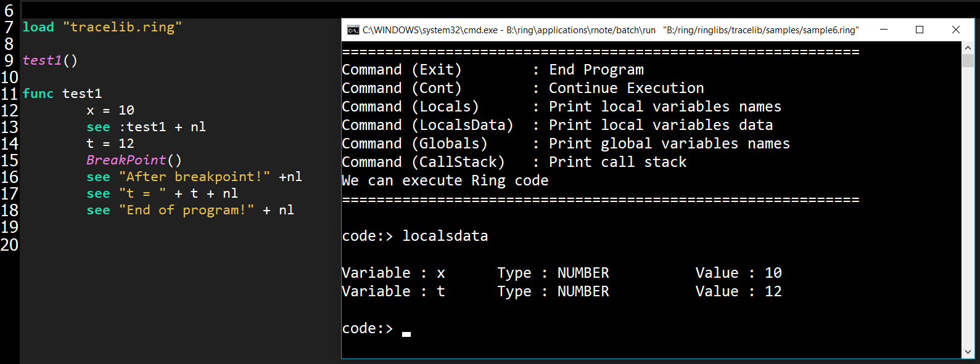Click the func keyword on line 11
This screenshot has height=364, width=980.
click(38, 94)
